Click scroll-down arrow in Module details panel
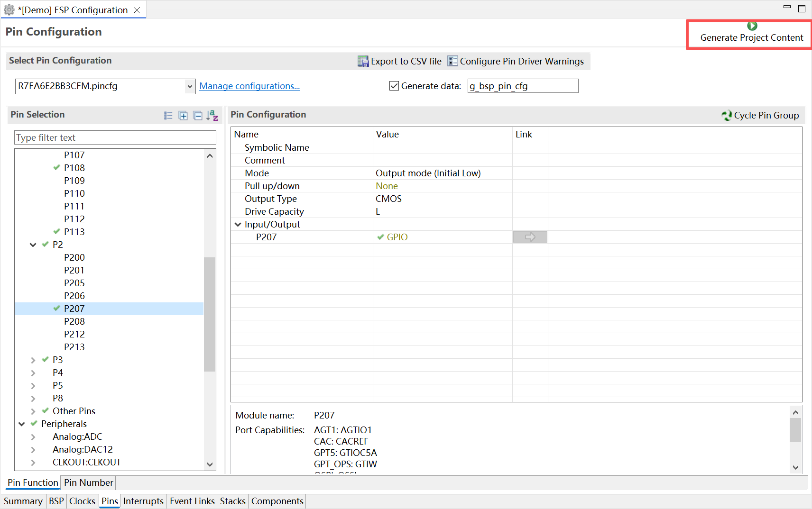 pyautogui.click(x=795, y=467)
